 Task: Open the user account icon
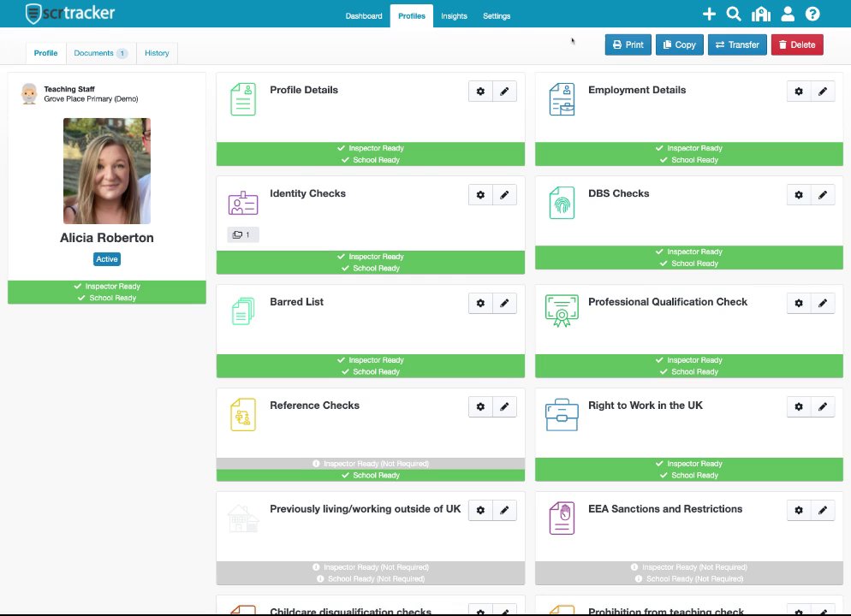pyautogui.click(x=788, y=14)
